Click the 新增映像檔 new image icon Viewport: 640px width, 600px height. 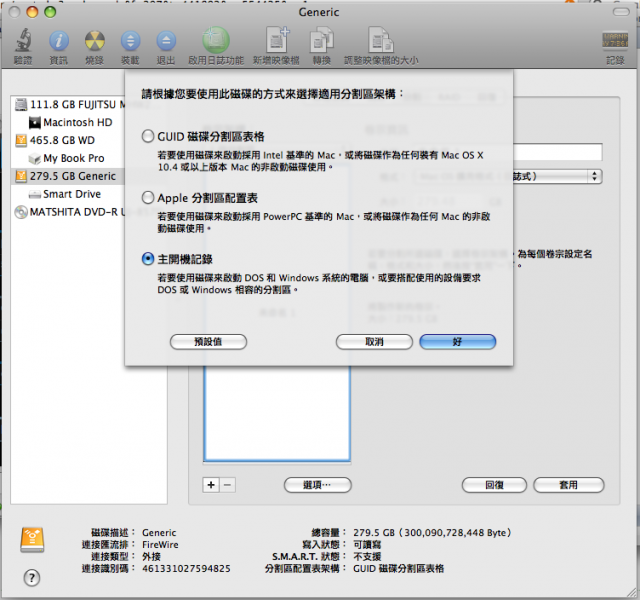click(277, 40)
